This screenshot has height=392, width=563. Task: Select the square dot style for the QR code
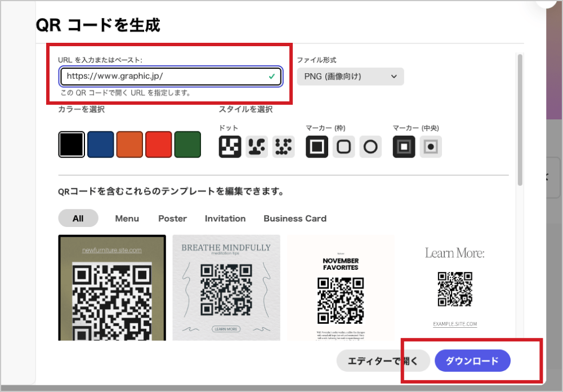pyautogui.click(x=230, y=146)
